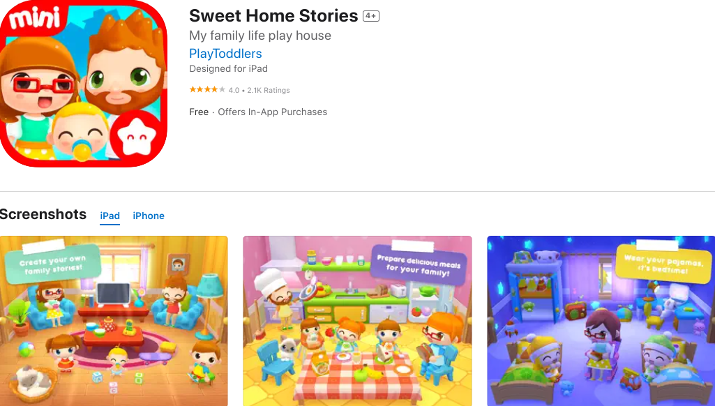Click the orange star rating icons

pos(207,90)
